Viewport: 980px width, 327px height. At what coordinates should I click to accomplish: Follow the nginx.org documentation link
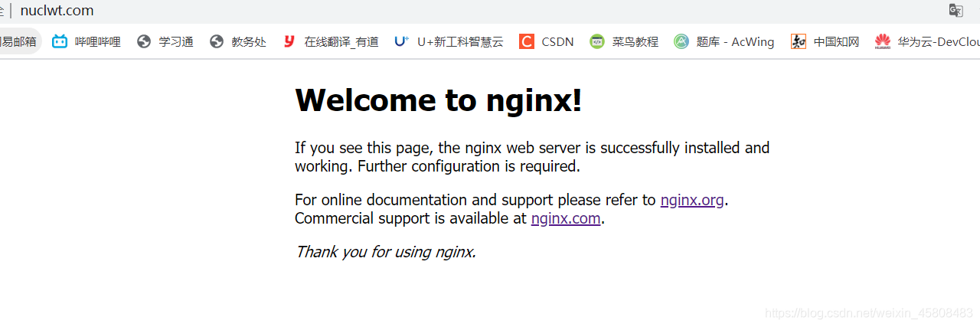tap(692, 200)
